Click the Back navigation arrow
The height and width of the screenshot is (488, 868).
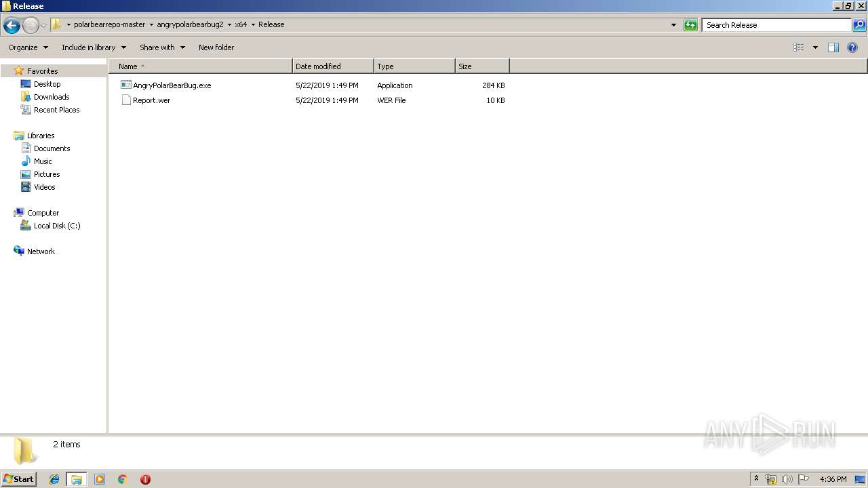coord(12,25)
